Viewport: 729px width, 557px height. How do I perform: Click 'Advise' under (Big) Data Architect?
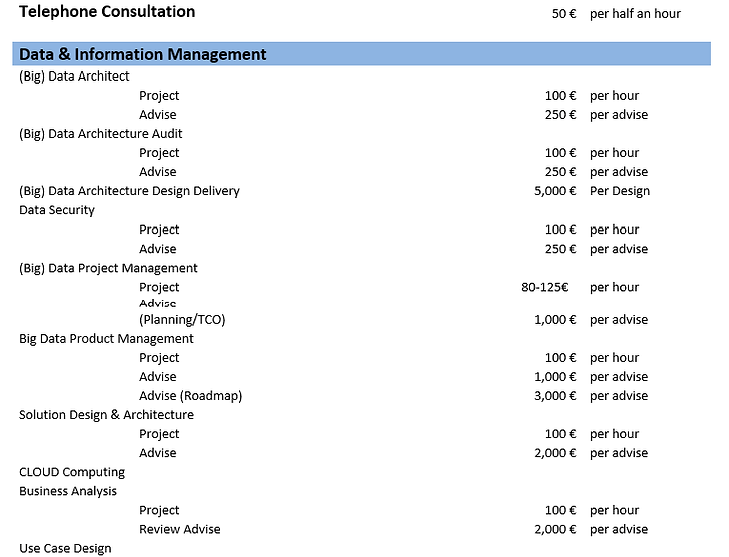[x=158, y=114]
